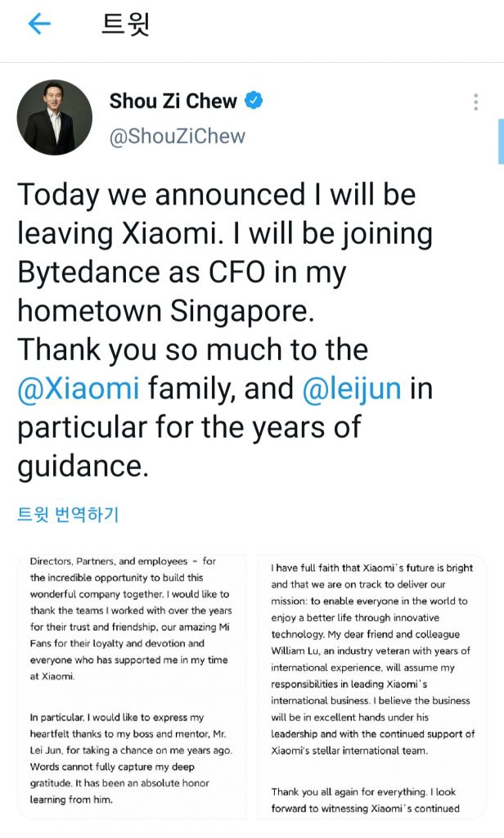504x838 pixels.
Task: Open Shou Zi Chew's profile photo
Action: pyautogui.click(x=54, y=117)
